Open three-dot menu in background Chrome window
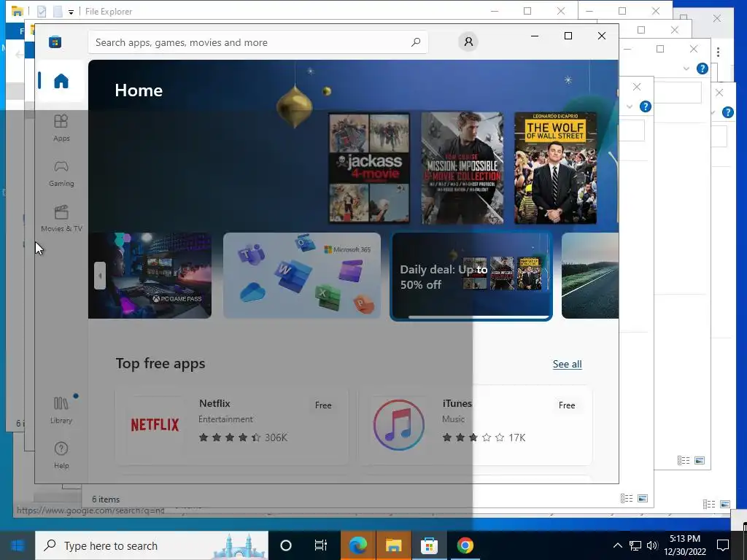This screenshot has width=747, height=560. [x=718, y=52]
